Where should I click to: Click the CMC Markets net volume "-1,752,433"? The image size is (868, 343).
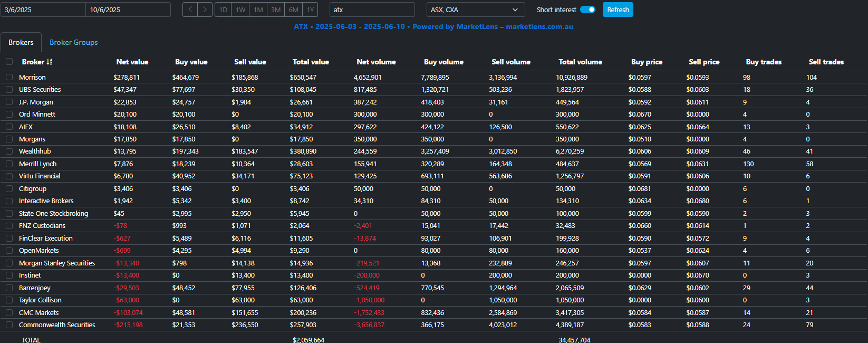coord(369,312)
